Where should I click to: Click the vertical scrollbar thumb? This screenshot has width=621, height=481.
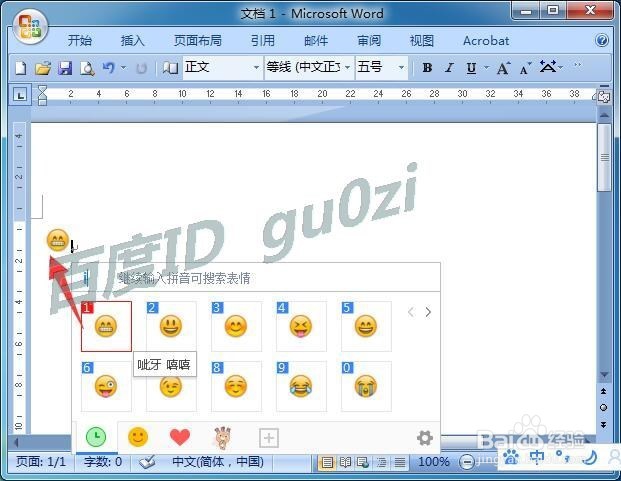pyautogui.click(x=604, y=157)
